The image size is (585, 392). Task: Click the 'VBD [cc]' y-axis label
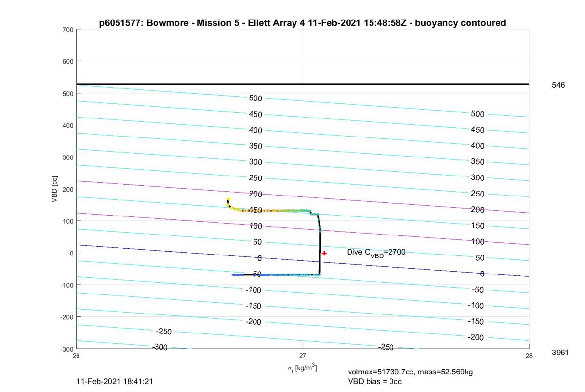click(x=55, y=189)
